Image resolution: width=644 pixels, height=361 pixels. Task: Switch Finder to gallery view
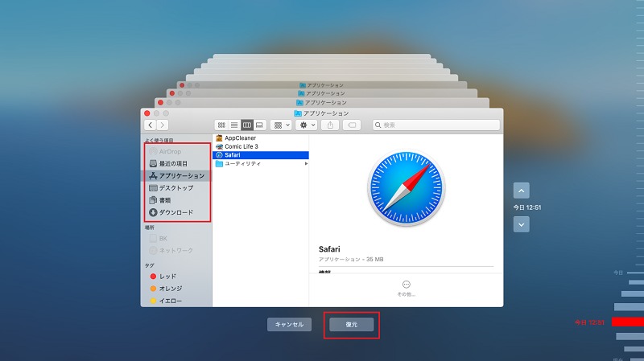click(x=259, y=125)
